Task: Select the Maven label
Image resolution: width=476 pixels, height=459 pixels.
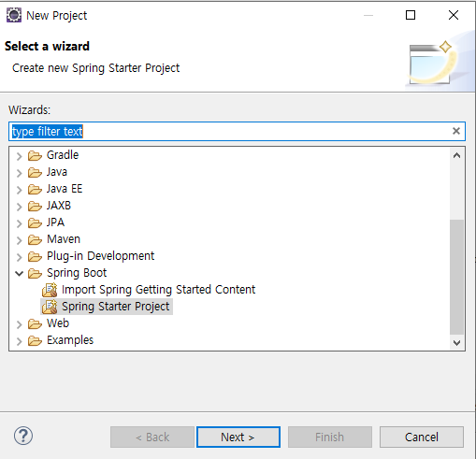Action: click(x=64, y=239)
